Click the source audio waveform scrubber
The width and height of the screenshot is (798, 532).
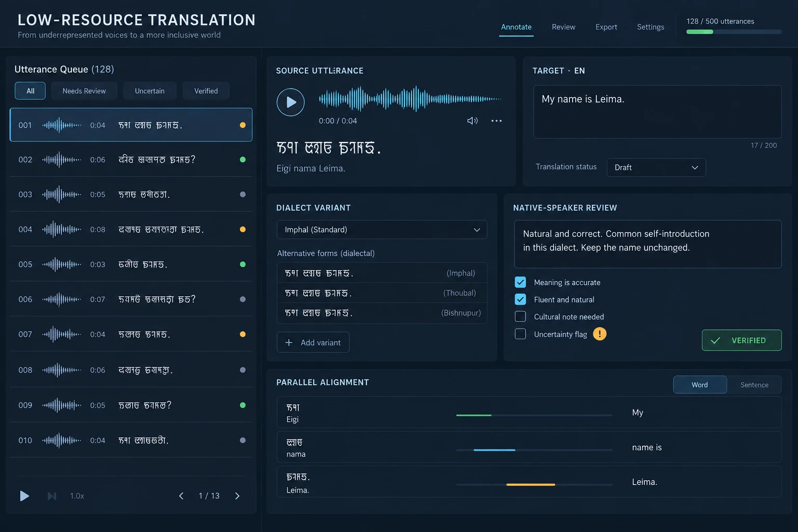coord(410,99)
